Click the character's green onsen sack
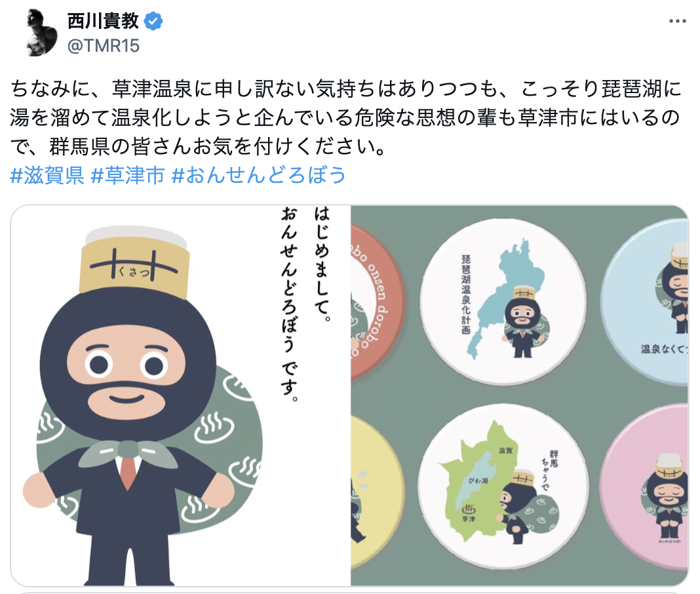The height and width of the screenshot is (594, 700). pos(149,446)
